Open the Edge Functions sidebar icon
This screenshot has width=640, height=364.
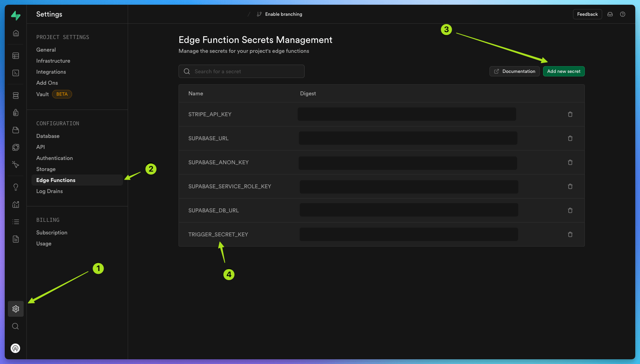16,147
